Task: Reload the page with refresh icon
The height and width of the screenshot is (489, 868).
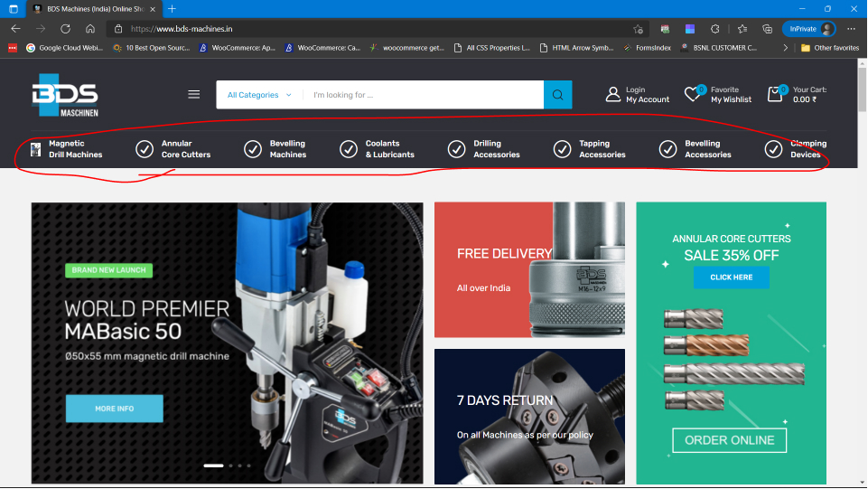Action: (65, 29)
